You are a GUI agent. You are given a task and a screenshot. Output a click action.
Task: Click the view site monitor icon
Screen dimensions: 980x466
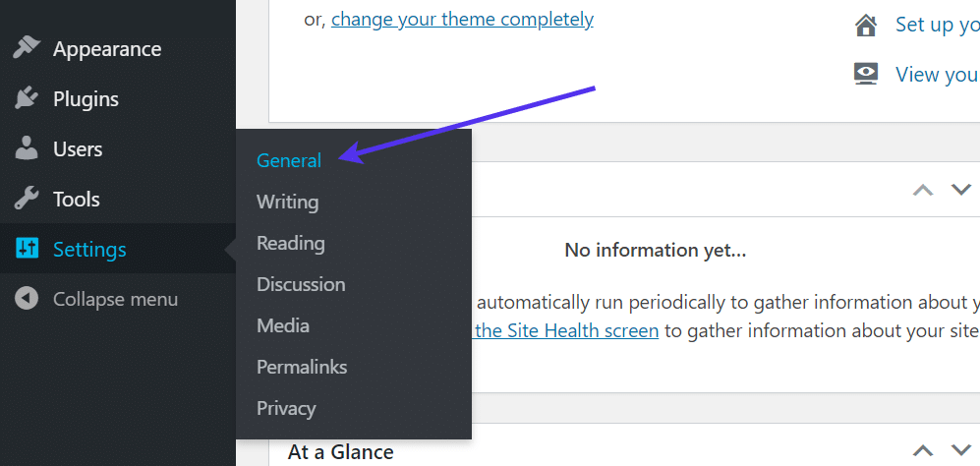pos(866,75)
